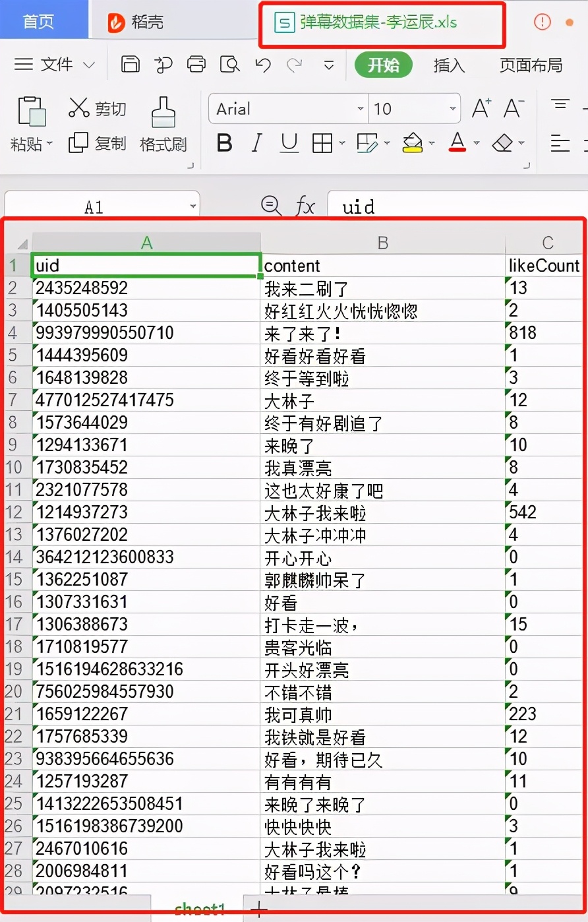Select cell with 好看吗这个？
588x922 pixels.
383,871
